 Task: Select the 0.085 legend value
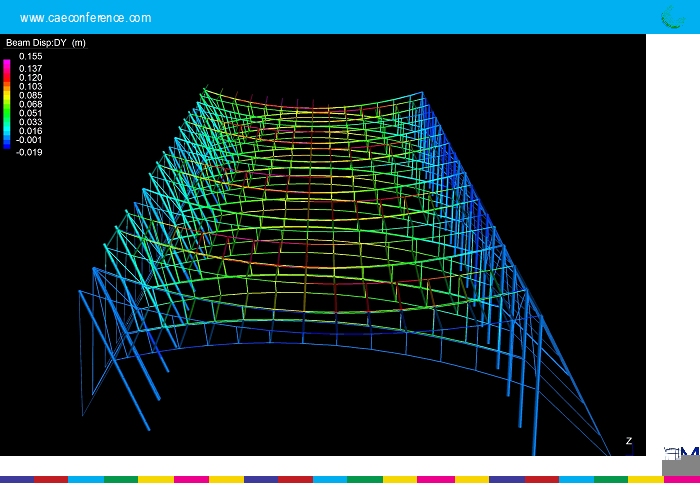pos(30,96)
